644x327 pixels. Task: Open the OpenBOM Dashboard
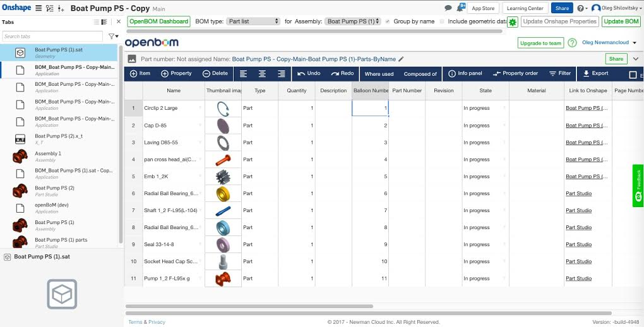tap(159, 21)
